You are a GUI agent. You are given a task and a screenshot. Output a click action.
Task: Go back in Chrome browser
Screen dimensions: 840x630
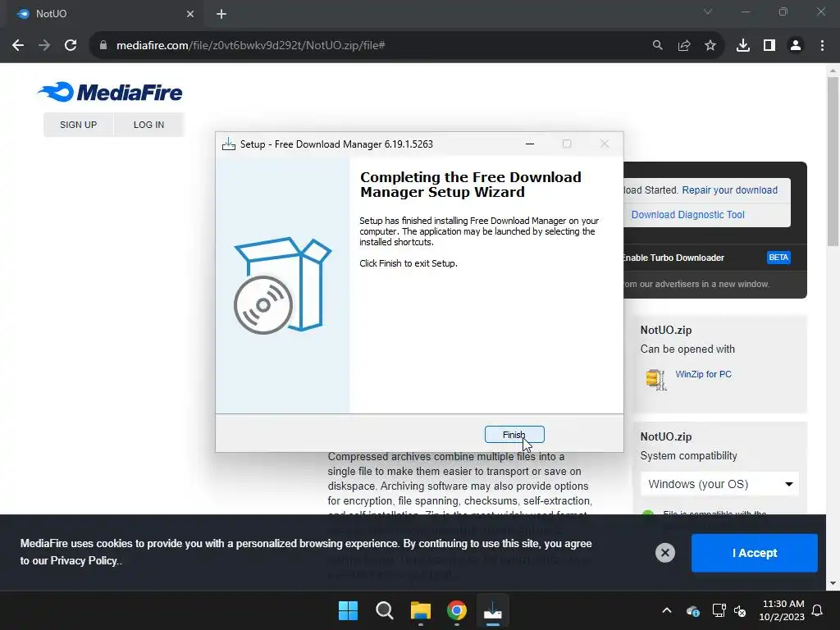click(x=18, y=46)
